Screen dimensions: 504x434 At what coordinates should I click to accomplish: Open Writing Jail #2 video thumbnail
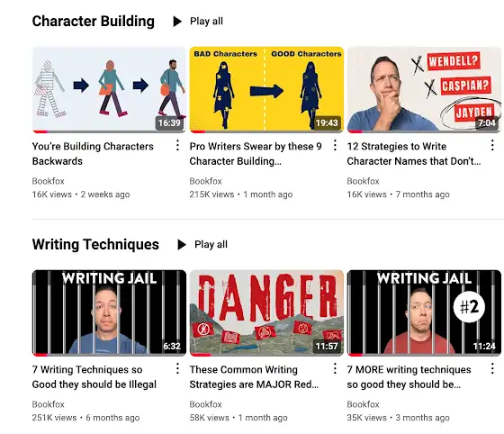(x=424, y=312)
